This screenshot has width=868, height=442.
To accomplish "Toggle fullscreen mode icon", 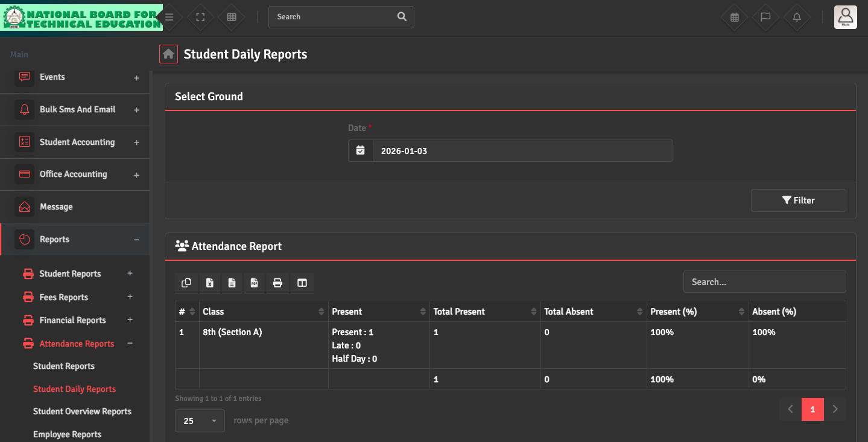I will pos(200,18).
